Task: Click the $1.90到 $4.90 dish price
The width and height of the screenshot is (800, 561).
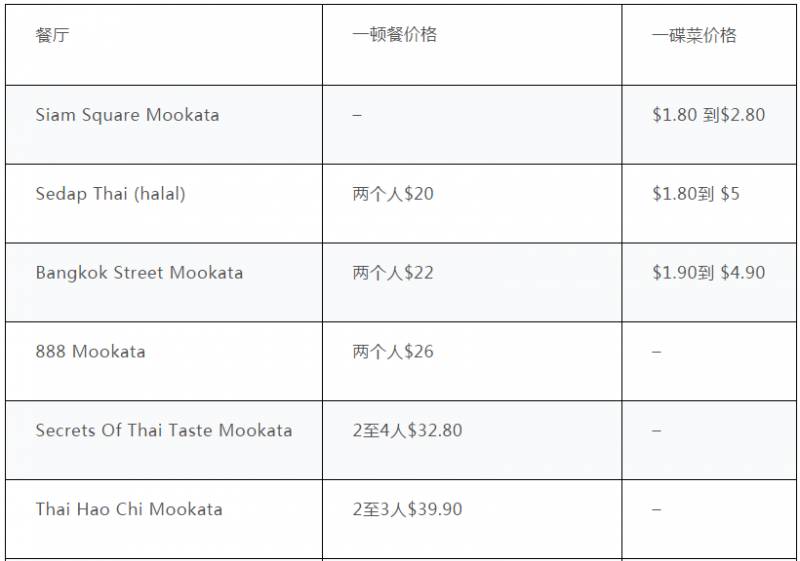Action: click(708, 273)
